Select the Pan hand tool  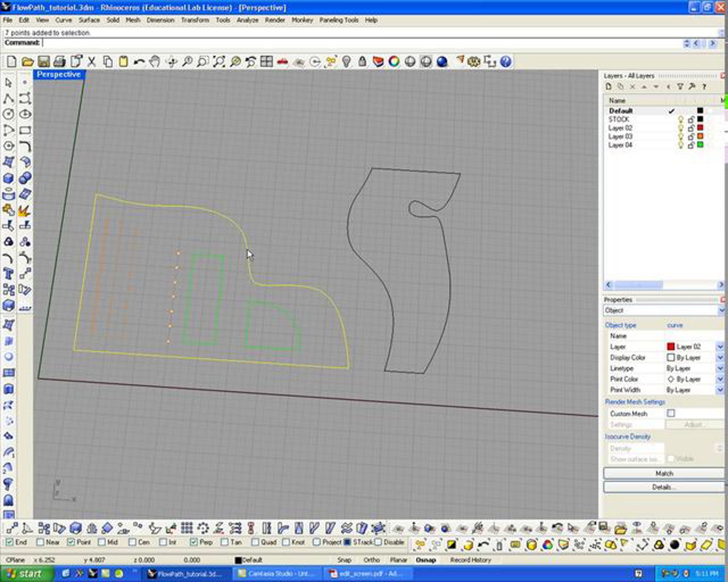click(x=155, y=62)
